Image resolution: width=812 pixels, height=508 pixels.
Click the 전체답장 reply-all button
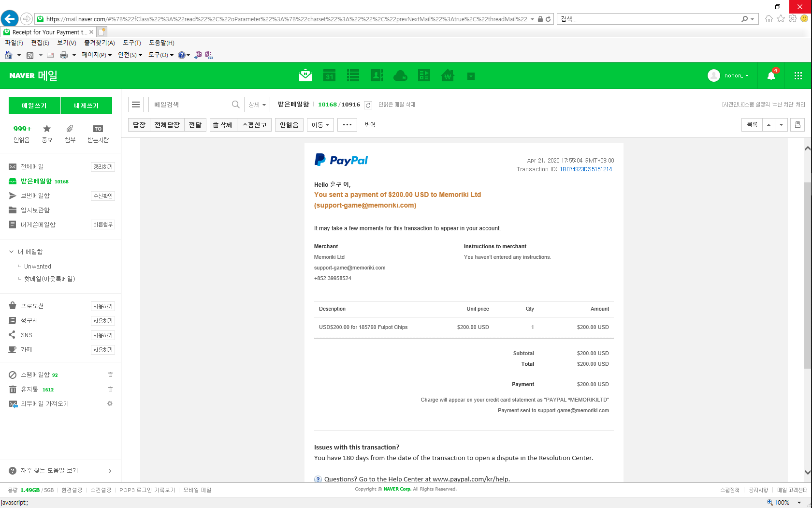tap(167, 125)
